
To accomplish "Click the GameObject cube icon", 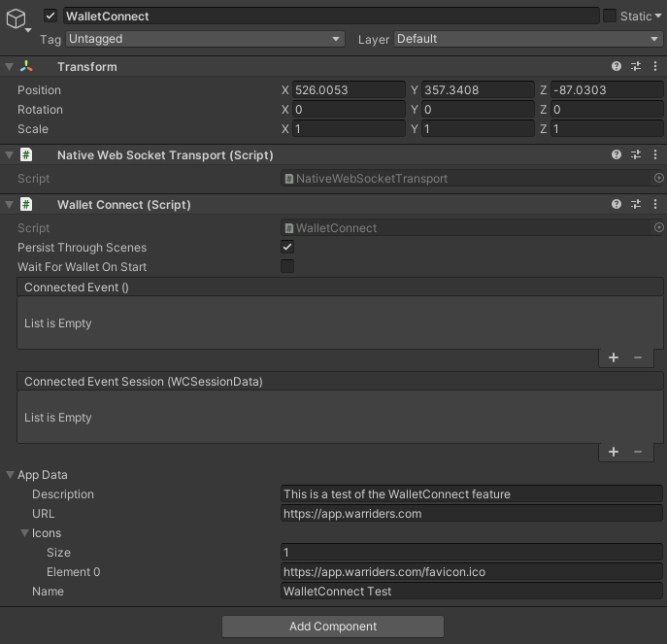I will [x=16, y=18].
